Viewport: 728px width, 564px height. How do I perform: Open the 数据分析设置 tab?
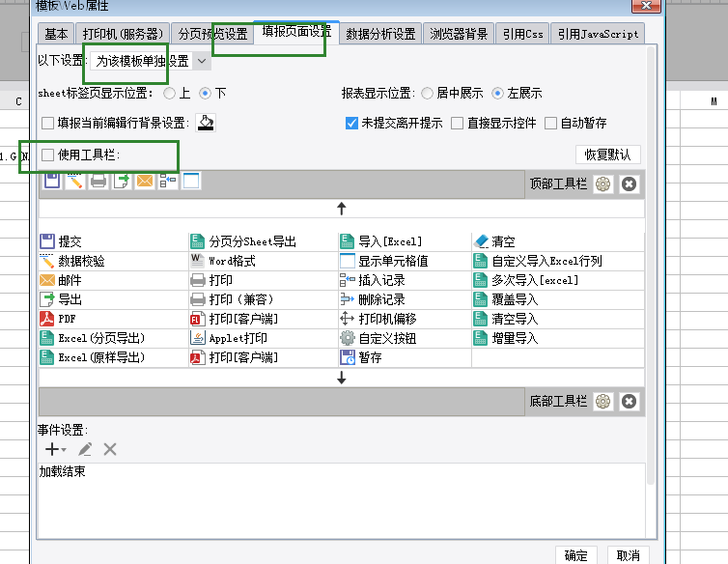point(380,34)
